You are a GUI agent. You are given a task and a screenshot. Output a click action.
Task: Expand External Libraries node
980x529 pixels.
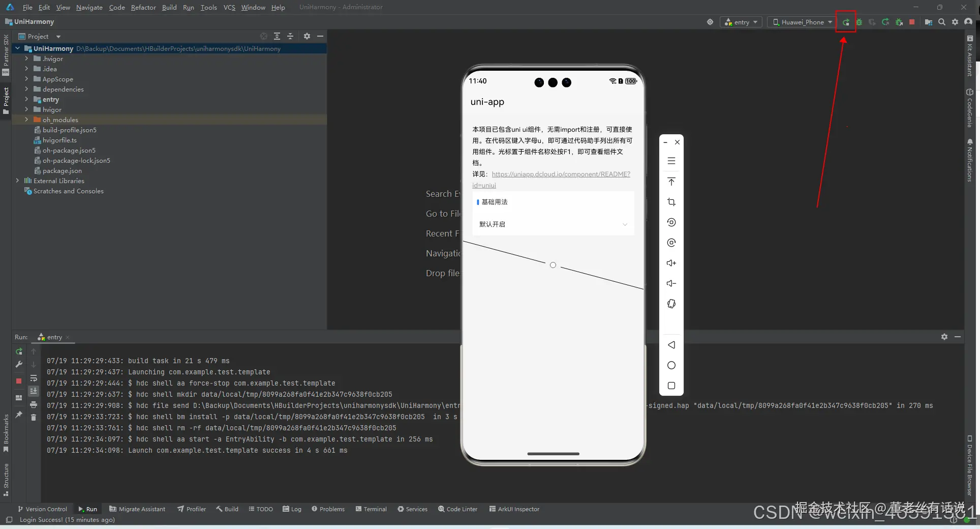[18, 181]
